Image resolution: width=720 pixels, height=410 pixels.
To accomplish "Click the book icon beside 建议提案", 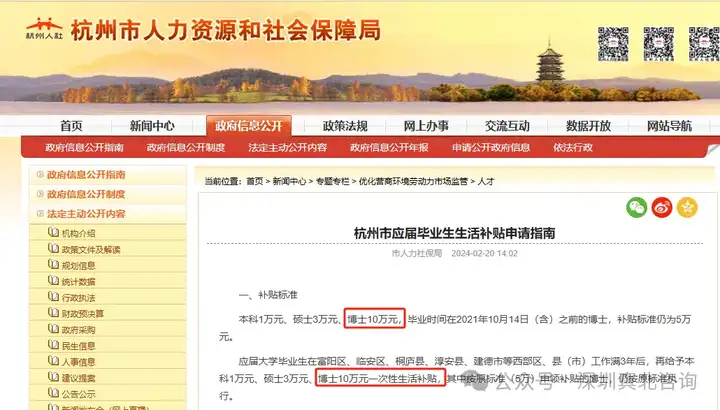I will (53, 377).
